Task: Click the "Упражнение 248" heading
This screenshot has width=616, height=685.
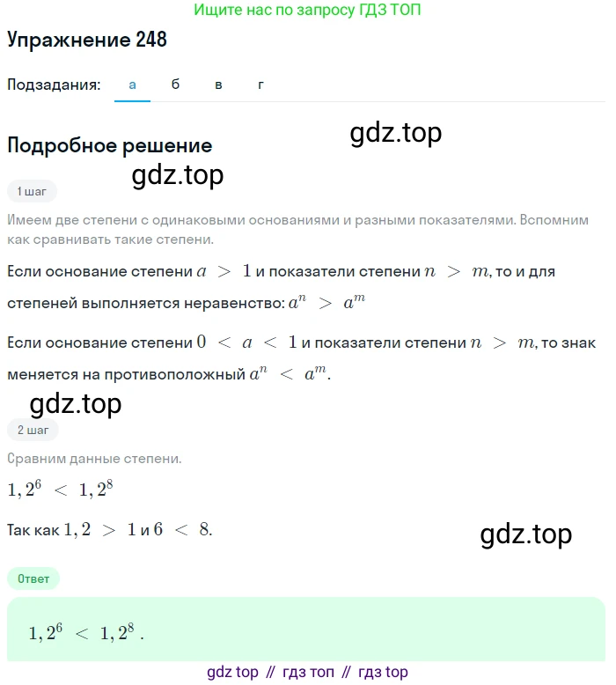Action: (87, 40)
